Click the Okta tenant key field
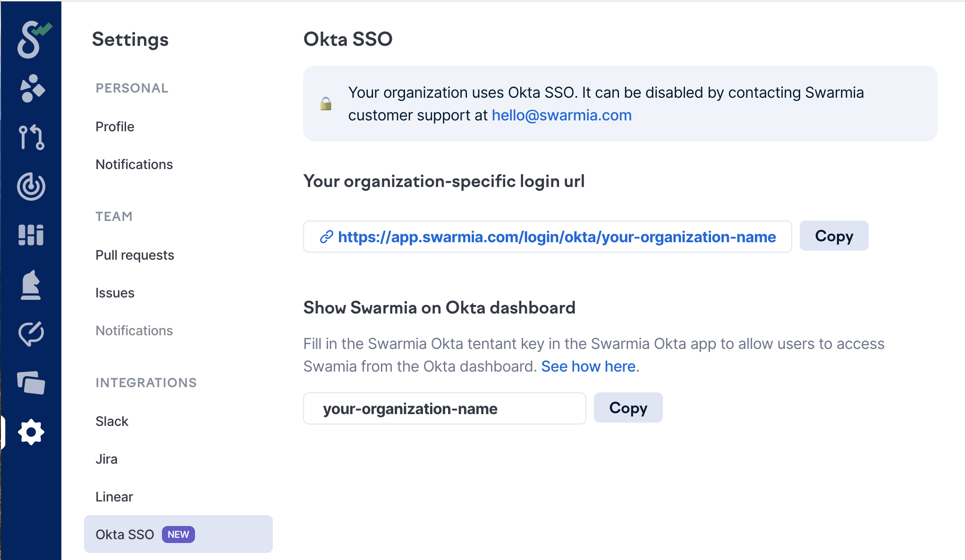Screen dimensions: 965x560 click(444, 408)
